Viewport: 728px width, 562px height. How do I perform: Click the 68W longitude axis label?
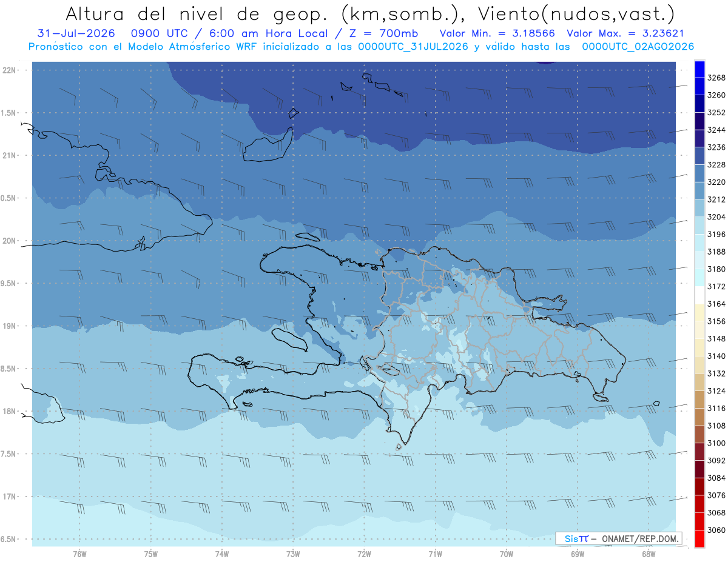649,554
